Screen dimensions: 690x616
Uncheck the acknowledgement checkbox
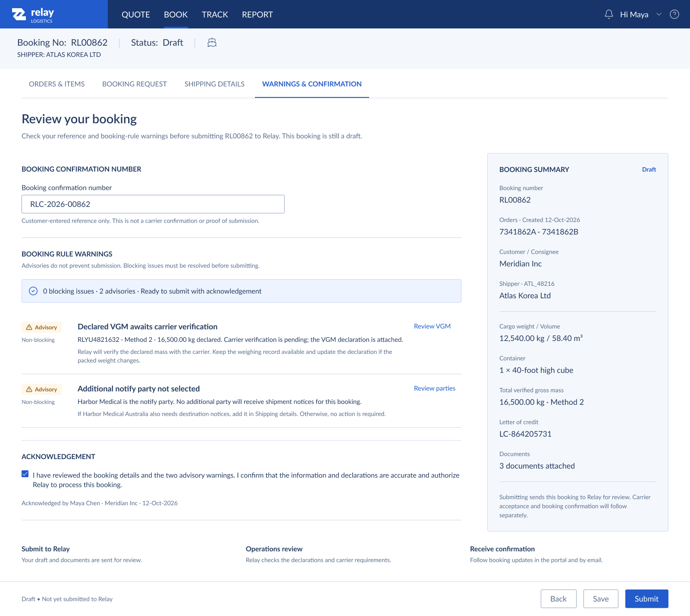click(25, 474)
